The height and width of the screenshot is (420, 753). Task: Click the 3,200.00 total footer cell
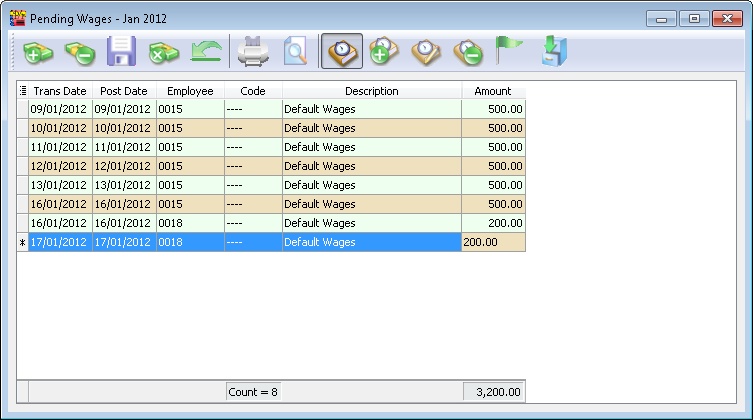tap(494, 392)
